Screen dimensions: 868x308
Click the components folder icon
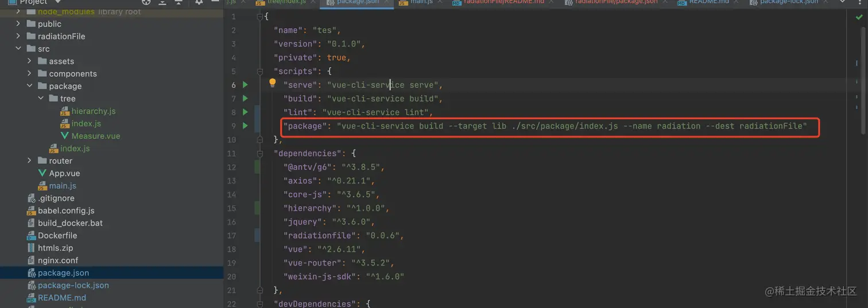coord(42,73)
